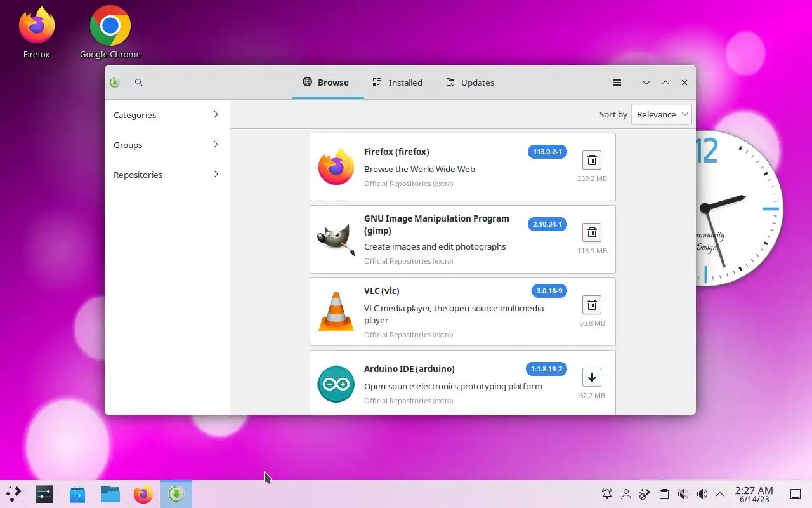
Task: Open the file manager in the taskbar
Action: tap(110, 494)
